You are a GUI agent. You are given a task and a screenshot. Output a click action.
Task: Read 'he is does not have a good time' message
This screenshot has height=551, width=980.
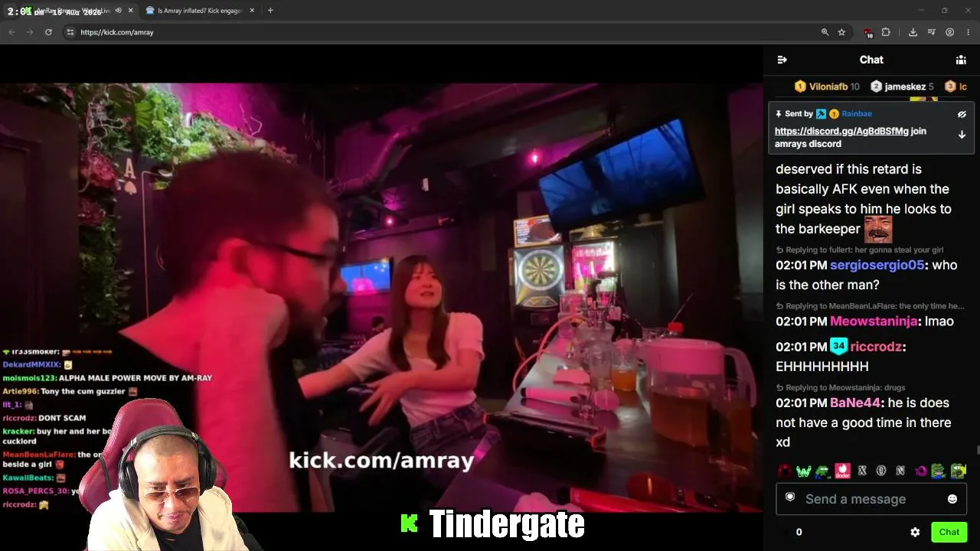pyautogui.click(x=864, y=422)
